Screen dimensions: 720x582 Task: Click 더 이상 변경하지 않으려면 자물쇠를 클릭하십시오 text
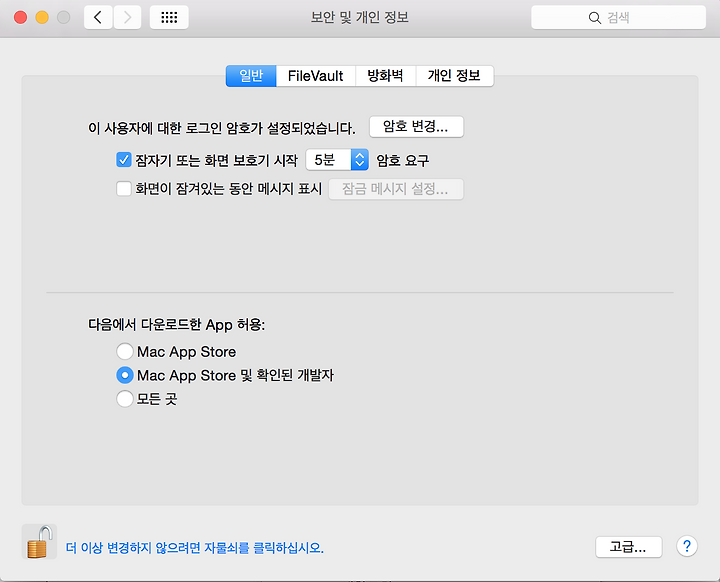pyautogui.click(x=195, y=548)
